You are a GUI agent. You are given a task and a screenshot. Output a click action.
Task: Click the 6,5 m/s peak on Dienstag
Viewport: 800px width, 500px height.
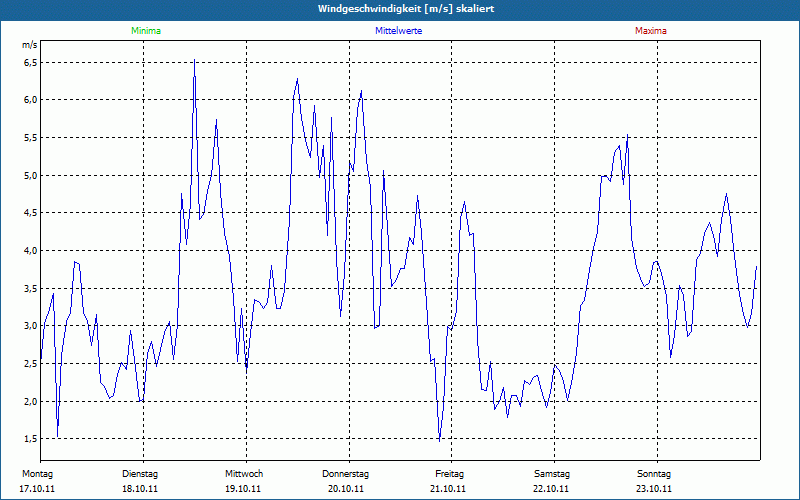point(194,60)
